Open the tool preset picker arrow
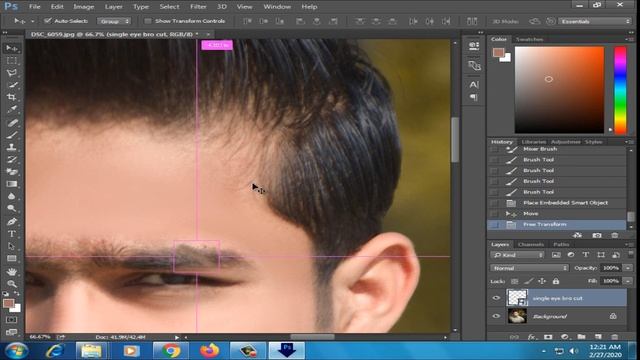 pos(32,21)
